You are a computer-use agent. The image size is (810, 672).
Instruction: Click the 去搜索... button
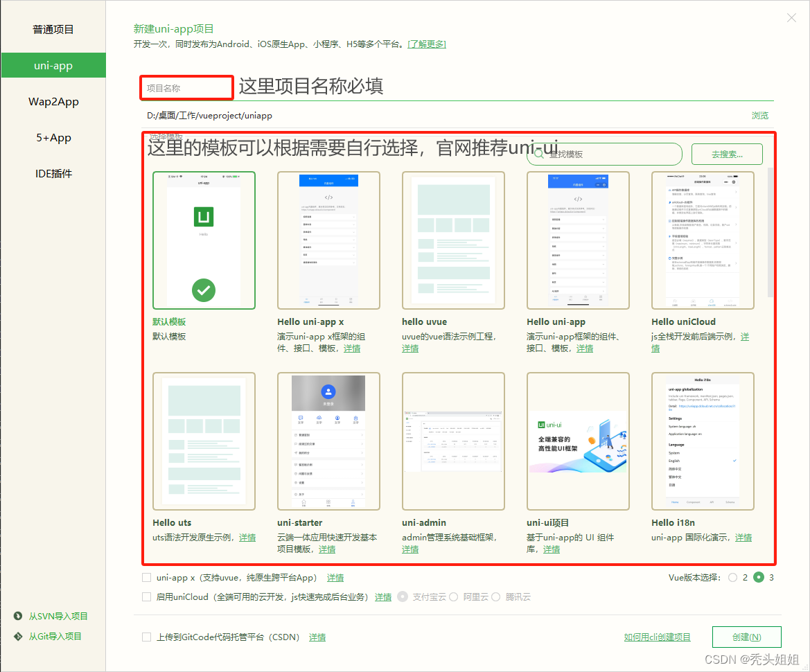[727, 154]
